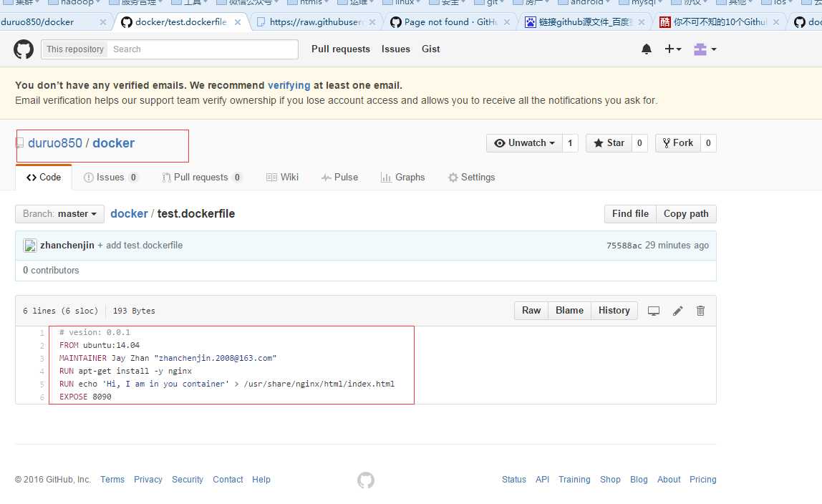Close the docker/test.dockerfile browser tab
822x504 pixels.
pos(238,22)
